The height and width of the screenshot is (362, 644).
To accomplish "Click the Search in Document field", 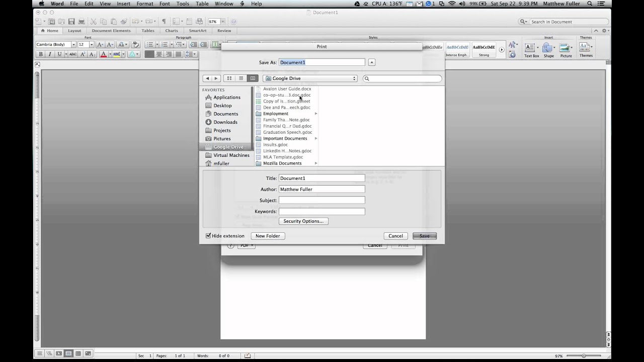I will (565, 22).
